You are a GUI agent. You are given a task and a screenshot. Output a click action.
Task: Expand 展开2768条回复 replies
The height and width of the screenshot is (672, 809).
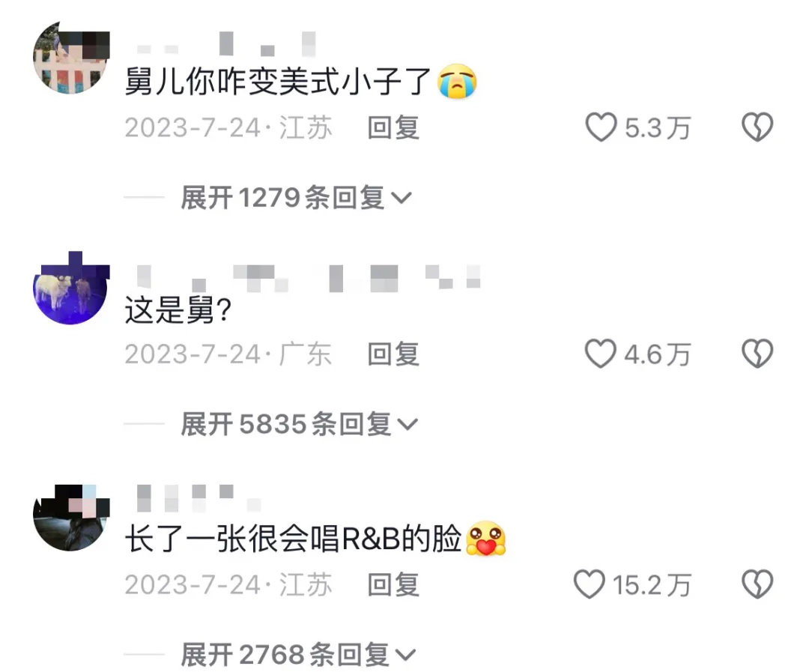297,655
